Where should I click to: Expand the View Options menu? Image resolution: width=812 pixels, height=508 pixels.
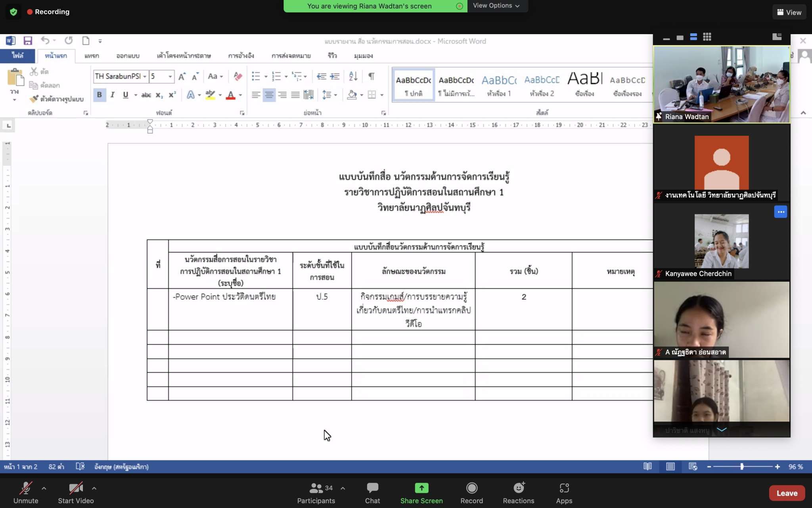point(496,6)
